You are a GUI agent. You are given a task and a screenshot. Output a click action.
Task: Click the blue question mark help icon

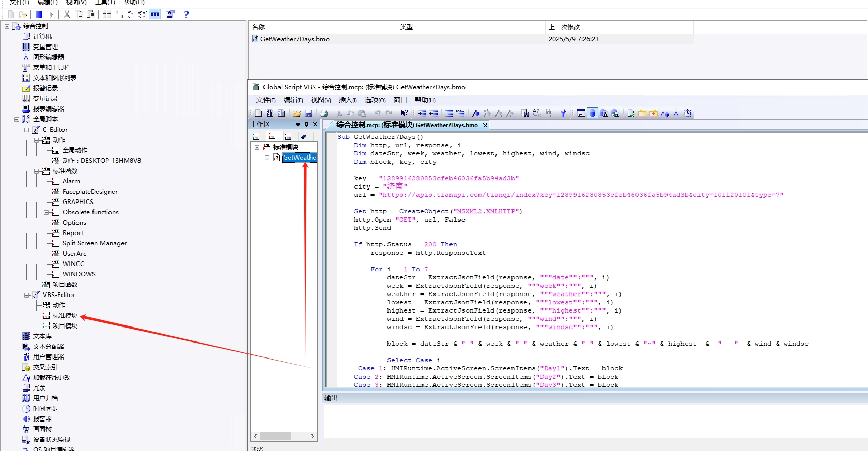187,14
